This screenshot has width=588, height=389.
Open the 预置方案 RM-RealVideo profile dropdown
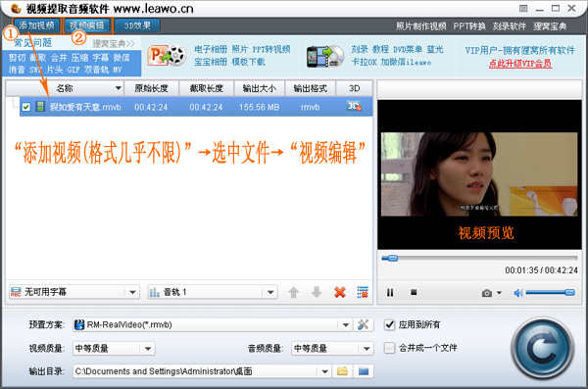pyautogui.click(x=213, y=324)
